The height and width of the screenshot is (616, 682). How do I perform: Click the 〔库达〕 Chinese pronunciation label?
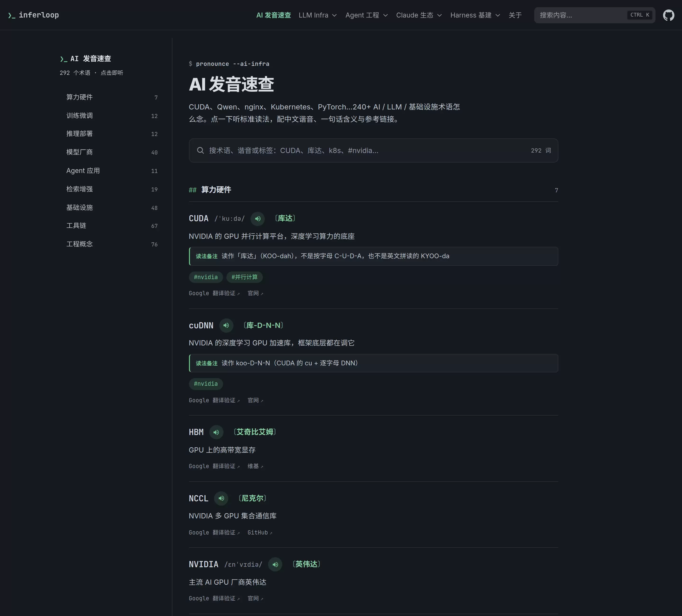click(x=285, y=218)
